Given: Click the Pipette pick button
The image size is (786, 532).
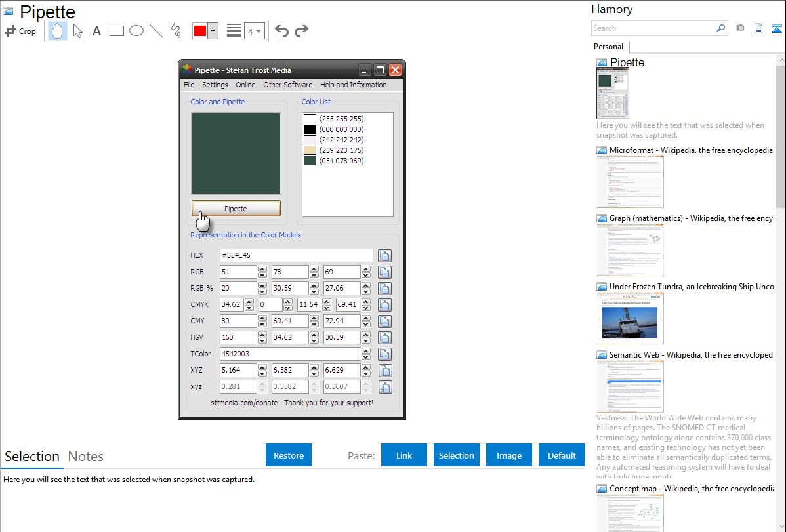Looking at the screenshot, I should 236,209.
